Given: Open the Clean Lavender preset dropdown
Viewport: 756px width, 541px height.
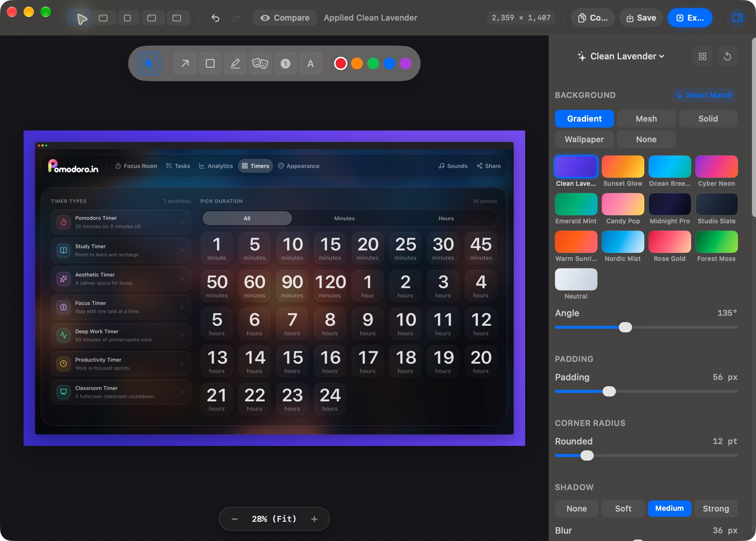Looking at the screenshot, I should 621,56.
